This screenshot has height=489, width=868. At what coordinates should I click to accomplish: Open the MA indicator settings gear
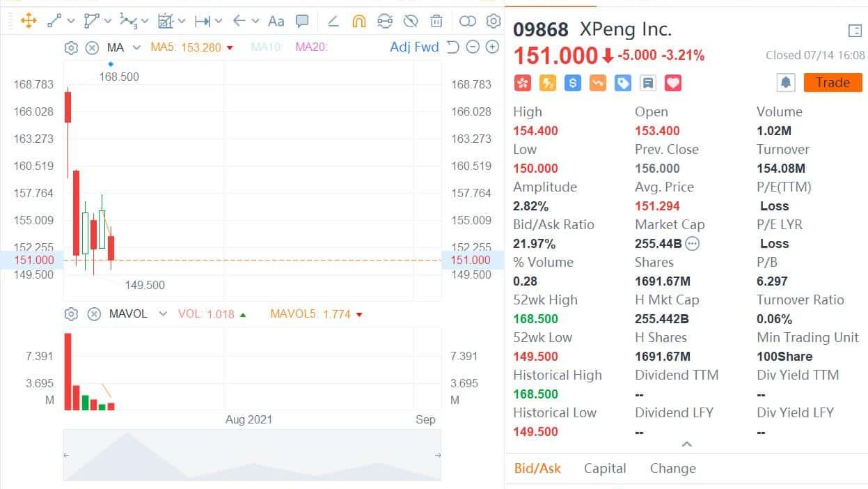pos(70,47)
